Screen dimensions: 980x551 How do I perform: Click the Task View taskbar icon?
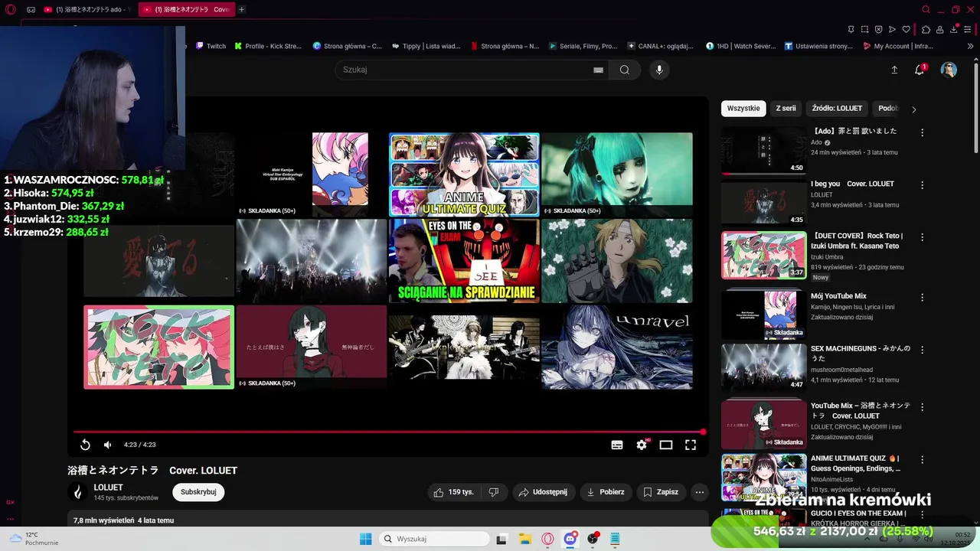(501, 539)
